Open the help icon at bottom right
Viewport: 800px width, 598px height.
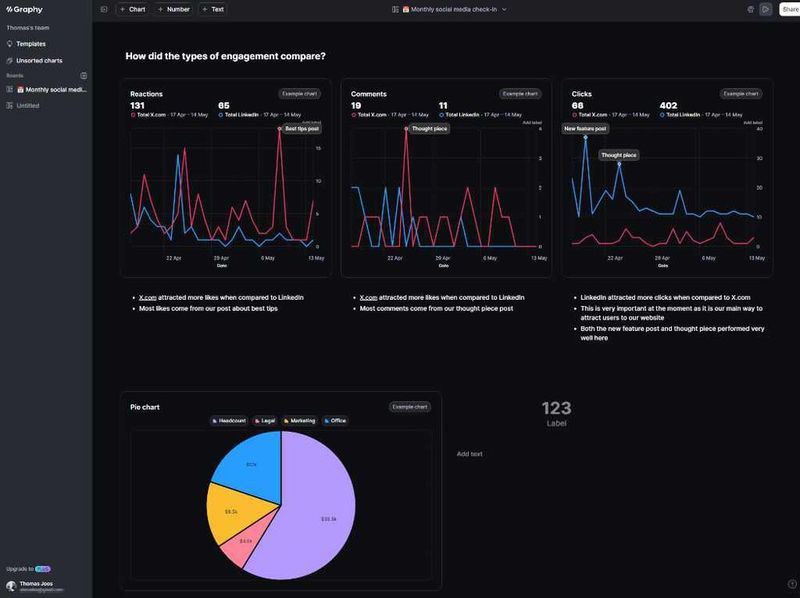792,584
